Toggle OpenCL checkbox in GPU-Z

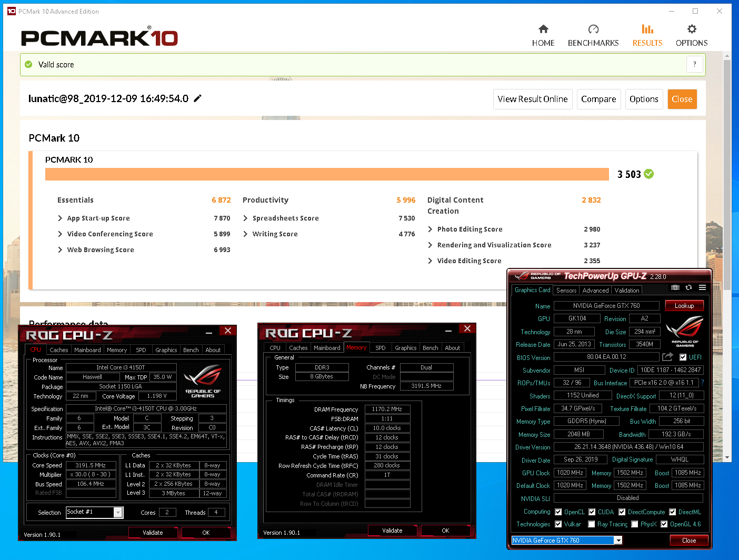(x=558, y=512)
